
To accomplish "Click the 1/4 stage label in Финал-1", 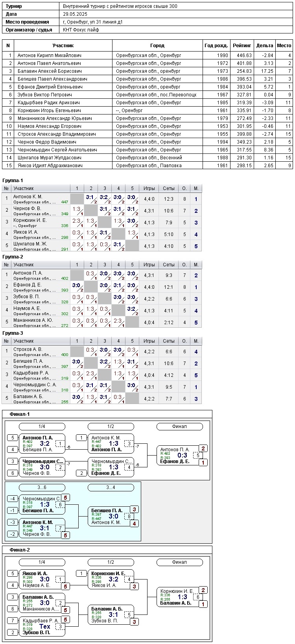I will 42,426.
